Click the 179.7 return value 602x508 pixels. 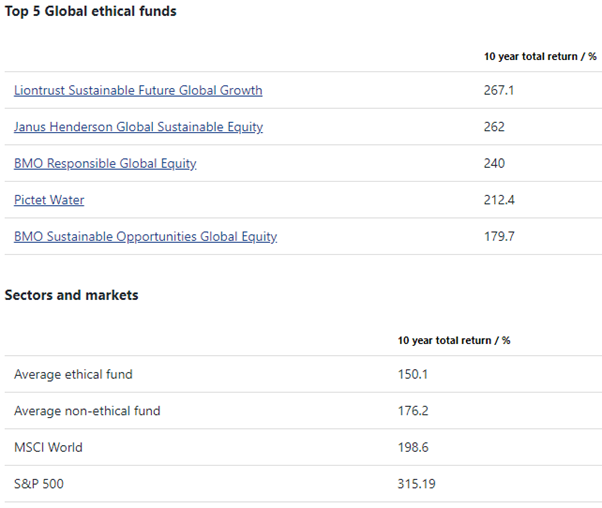pyautogui.click(x=499, y=236)
